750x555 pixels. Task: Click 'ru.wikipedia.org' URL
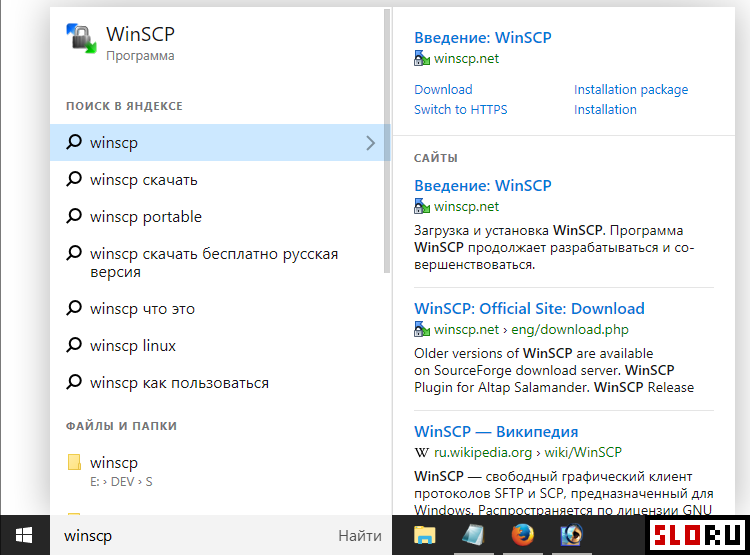483,453
